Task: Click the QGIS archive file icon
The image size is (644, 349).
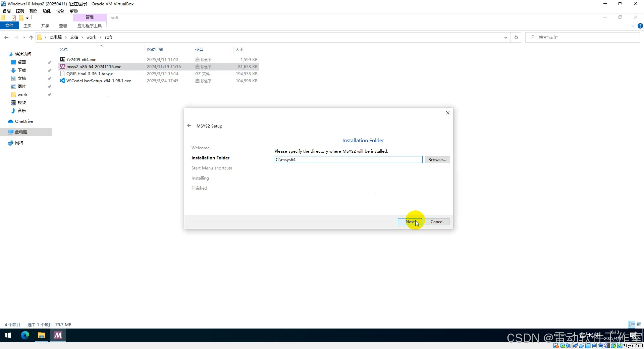Action: (62, 74)
